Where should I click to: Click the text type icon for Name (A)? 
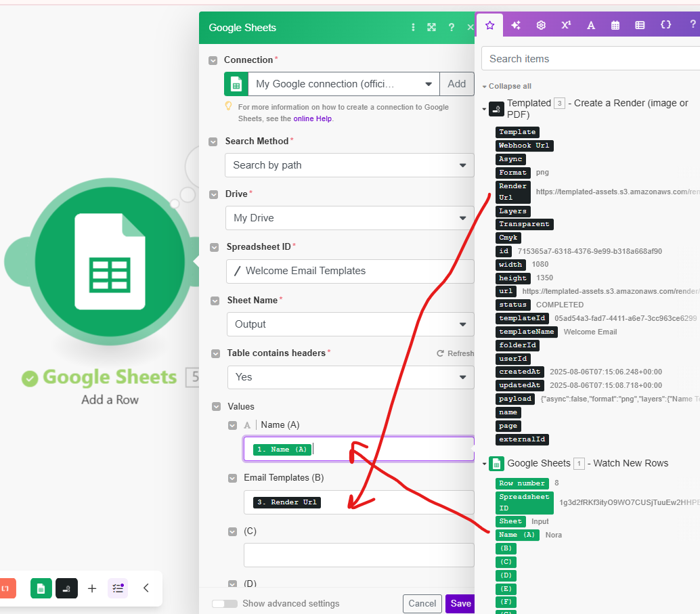[x=247, y=425]
